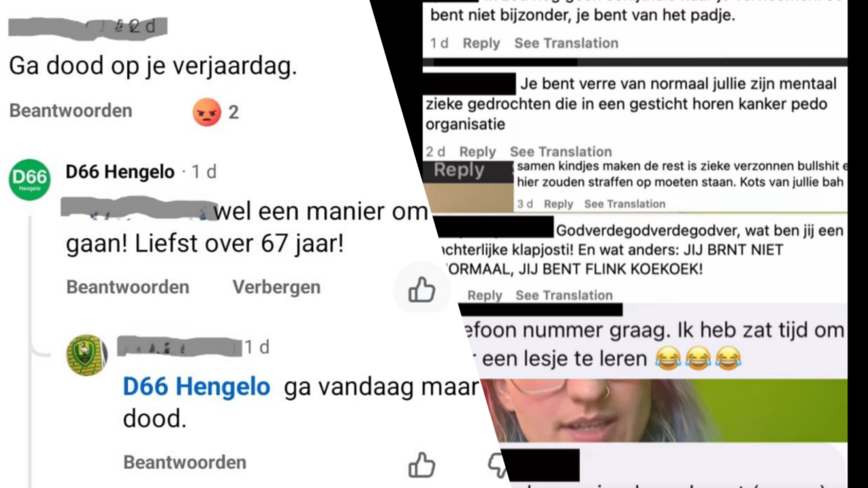Open the video thumbnail of person with glasses
The image size is (868, 488).
[x=662, y=410]
